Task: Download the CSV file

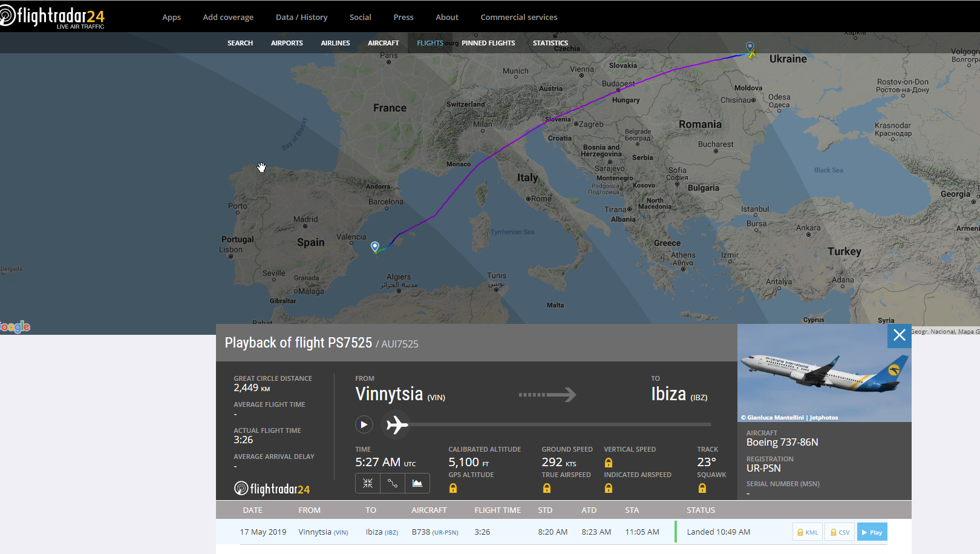Action: pos(840,532)
